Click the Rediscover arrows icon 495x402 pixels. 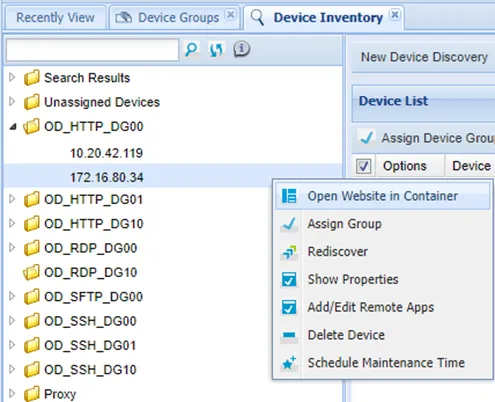tap(289, 252)
